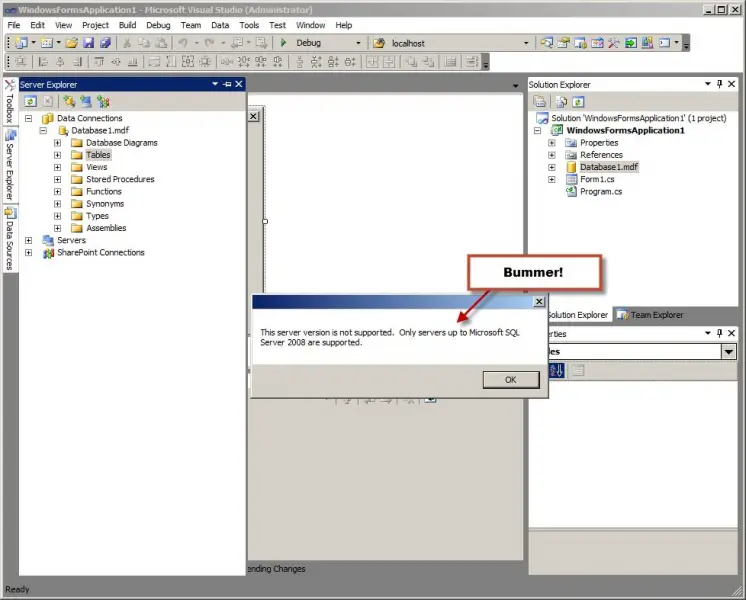The width and height of the screenshot is (746, 600).
Task: Click the Properties icon in Solution Explorer toolbar
Action: point(540,101)
